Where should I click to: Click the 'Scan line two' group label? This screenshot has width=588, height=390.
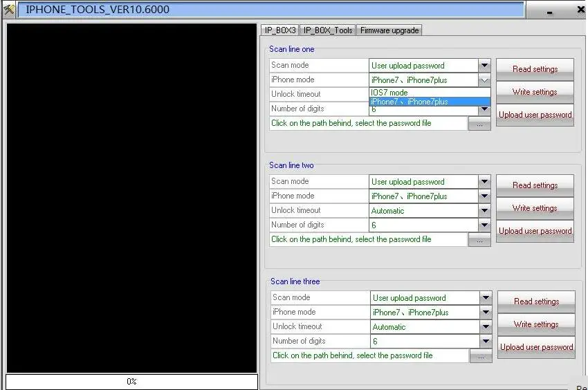coord(291,165)
